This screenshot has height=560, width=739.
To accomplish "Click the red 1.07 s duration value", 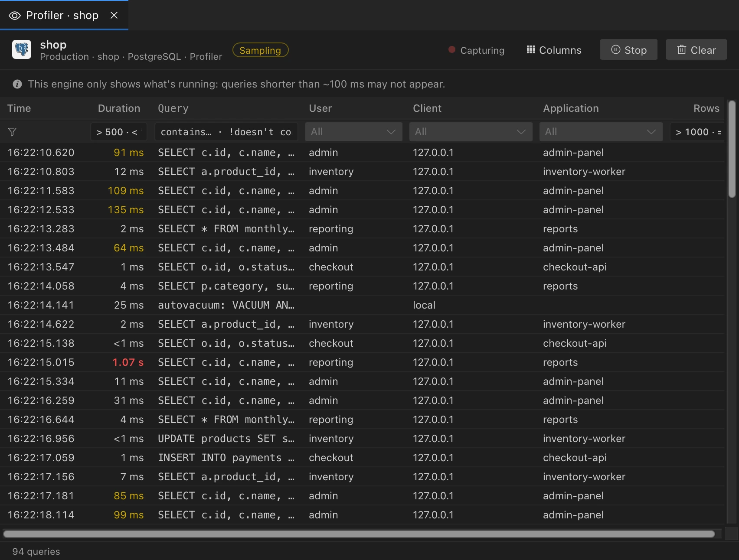I will tap(128, 362).
